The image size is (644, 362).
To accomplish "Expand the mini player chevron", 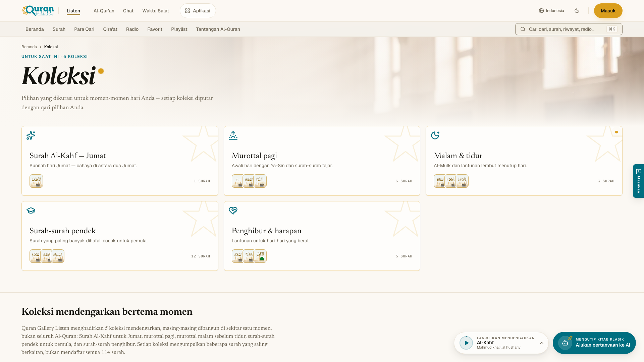I will coord(541,343).
